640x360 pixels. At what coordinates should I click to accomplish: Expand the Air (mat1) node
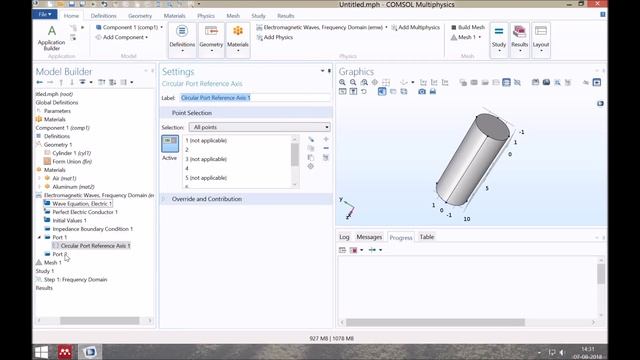pyautogui.click(x=40, y=178)
